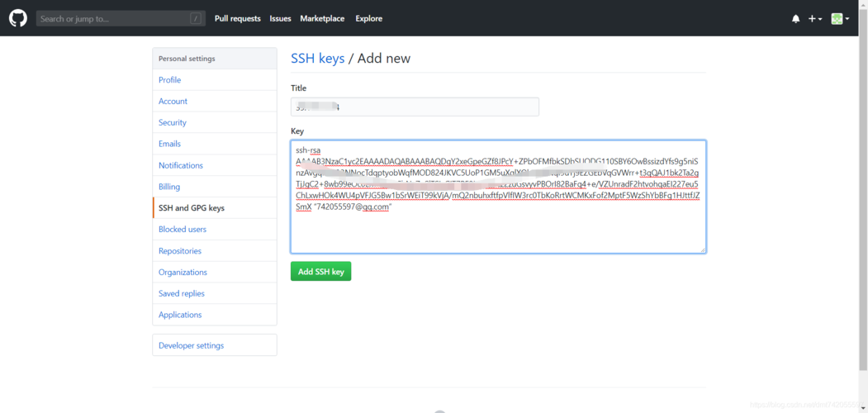The height and width of the screenshot is (413, 868).
Task: Click the SSH keys breadcrumb link
Action: tap(318, 58)
